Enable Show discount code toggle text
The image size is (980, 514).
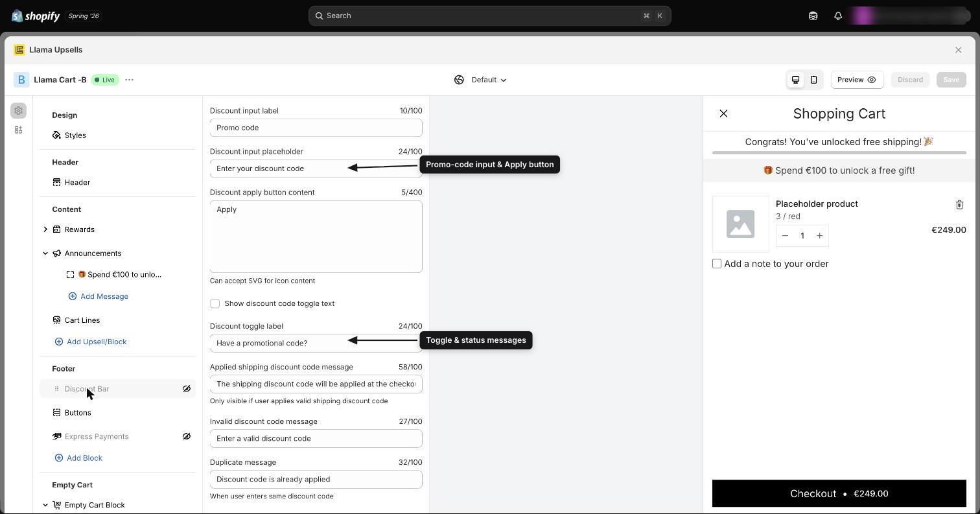215,303
